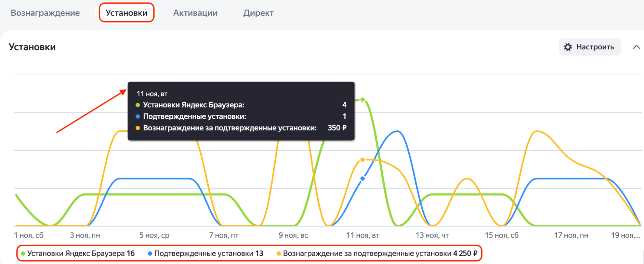Open the Директ tab
The width and height of the screenshot is (644, 264).
pos(258,13)
